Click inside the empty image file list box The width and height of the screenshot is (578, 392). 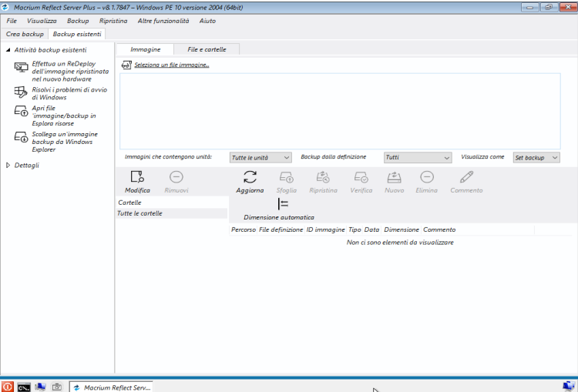[x=340, y=111]
